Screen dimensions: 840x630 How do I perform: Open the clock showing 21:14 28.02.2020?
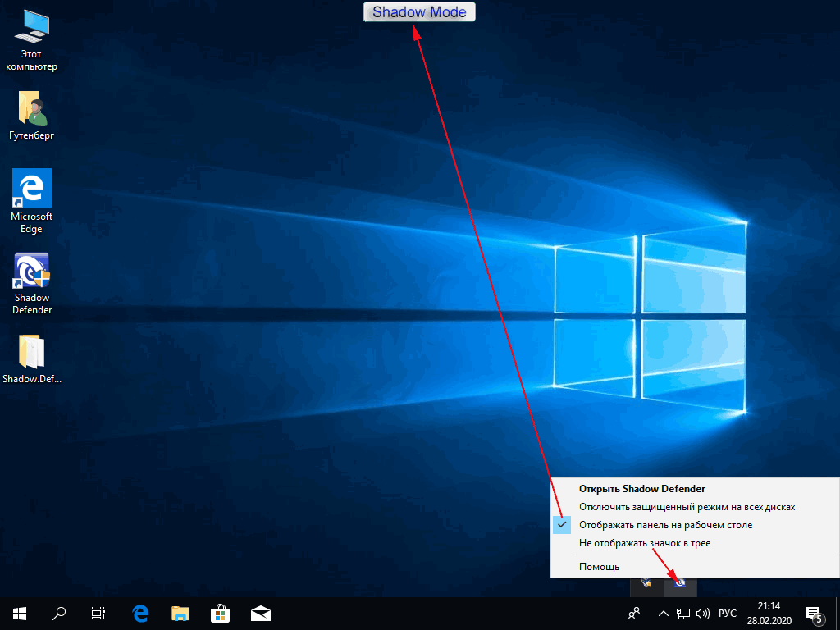[769, 614]
